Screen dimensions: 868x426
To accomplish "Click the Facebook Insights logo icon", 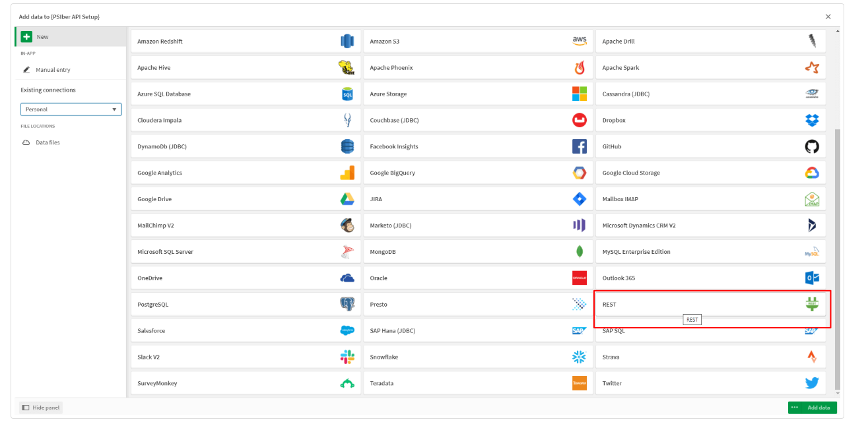I will [579, 146].
